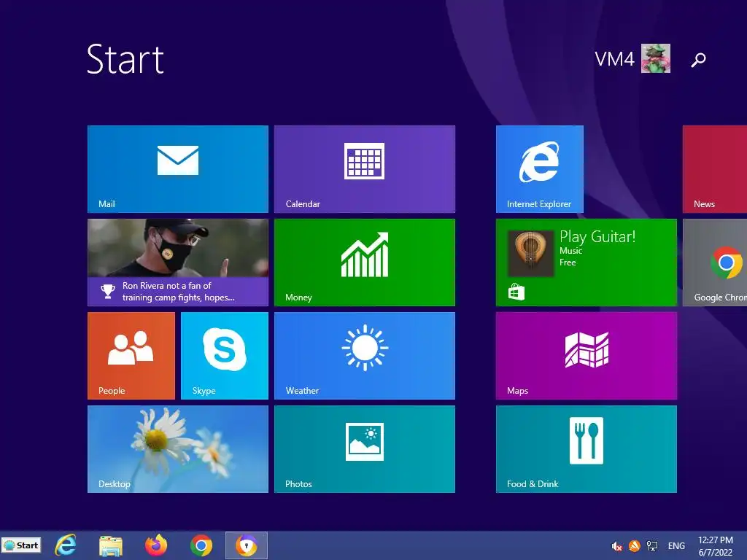Open the Photos tile

[365, 449]
